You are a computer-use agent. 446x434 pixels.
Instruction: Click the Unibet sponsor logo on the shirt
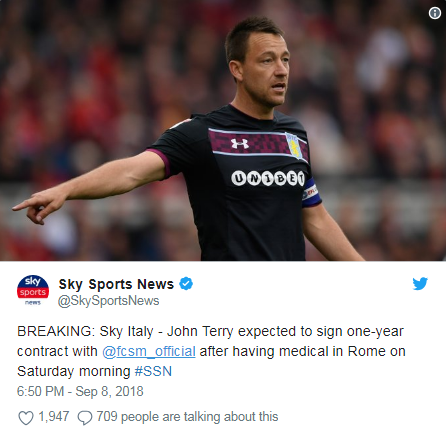268,179
